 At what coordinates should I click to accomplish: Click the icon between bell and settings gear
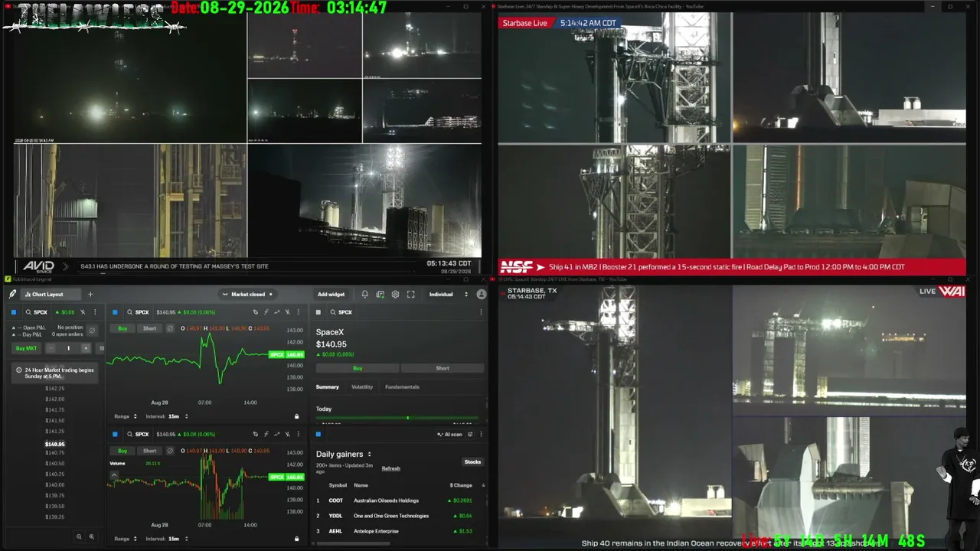380,295
